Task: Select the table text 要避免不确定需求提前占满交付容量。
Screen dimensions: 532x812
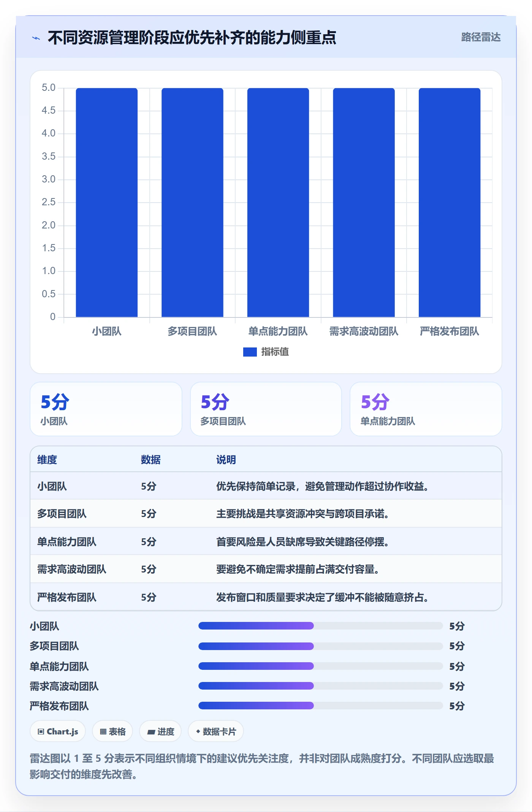Action: 298,569
